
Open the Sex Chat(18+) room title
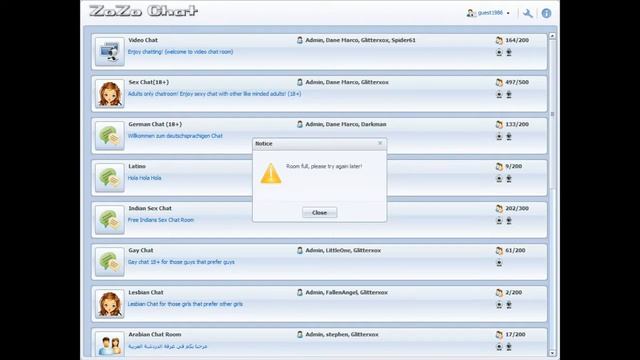149,82
